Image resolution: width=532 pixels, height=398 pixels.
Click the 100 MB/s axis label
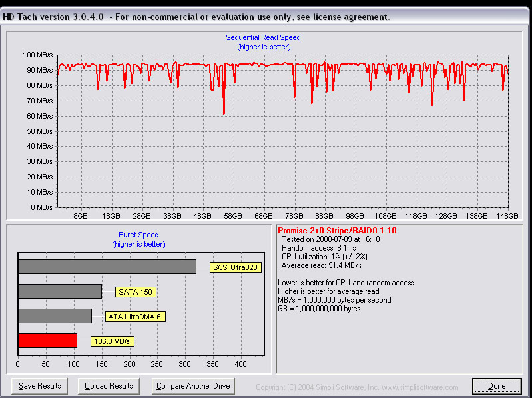tap(38, 55)
